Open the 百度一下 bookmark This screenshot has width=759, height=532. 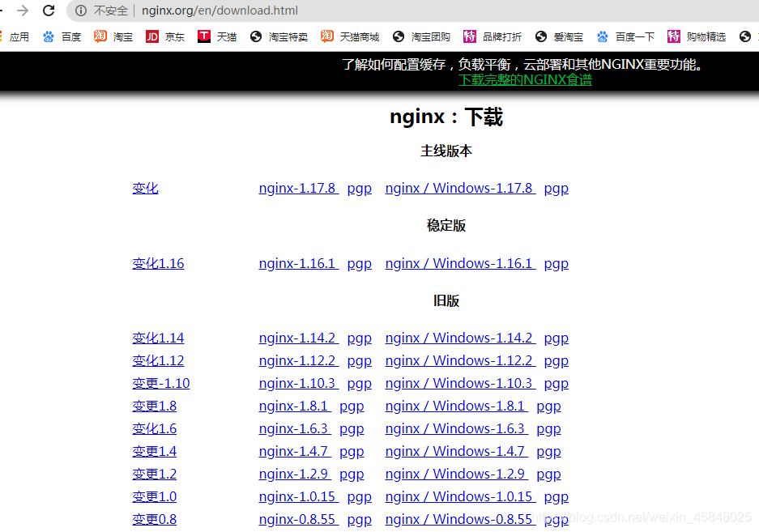(625, 36)
